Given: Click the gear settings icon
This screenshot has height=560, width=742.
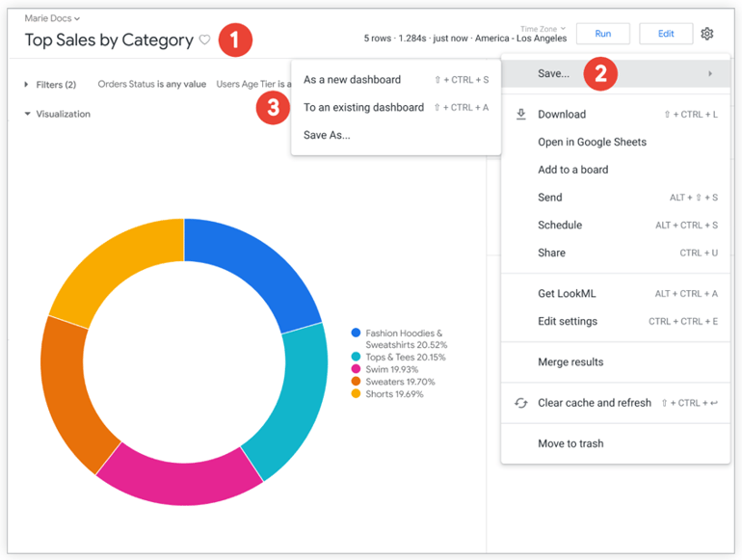Looking at the screenshot, I should 707,34.
